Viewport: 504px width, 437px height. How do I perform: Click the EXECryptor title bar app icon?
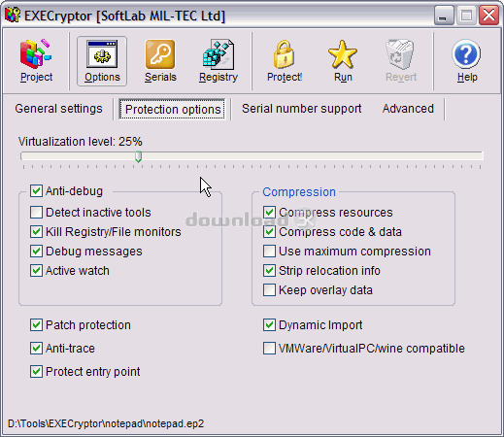click(x=13, y=16)
